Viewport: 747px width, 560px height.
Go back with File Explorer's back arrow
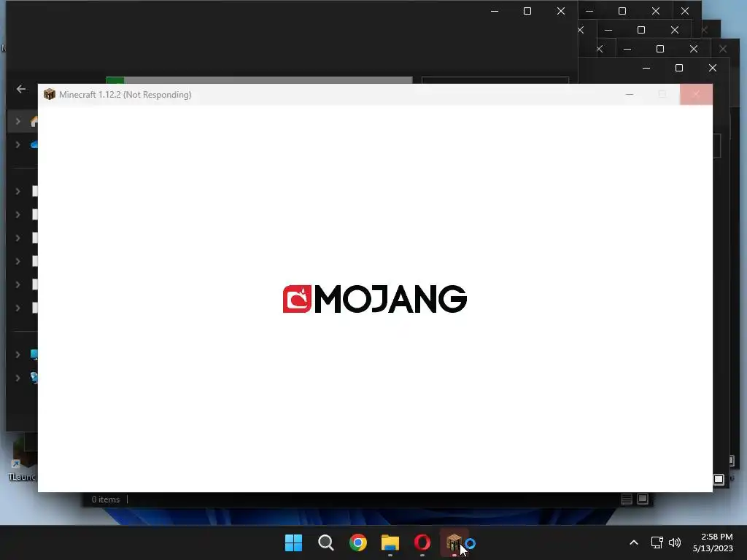[x=21, y=89]
